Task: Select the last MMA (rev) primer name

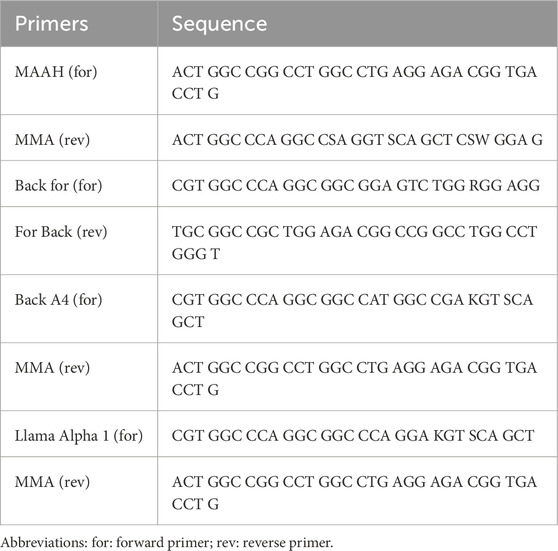Action: coord(52,482)
